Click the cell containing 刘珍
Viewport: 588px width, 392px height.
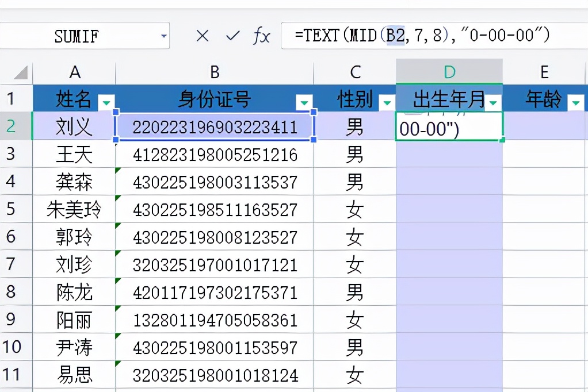74,264
